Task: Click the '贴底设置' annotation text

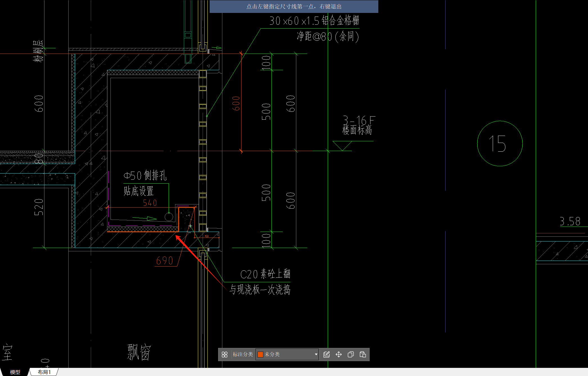Action: pos(139,191)
